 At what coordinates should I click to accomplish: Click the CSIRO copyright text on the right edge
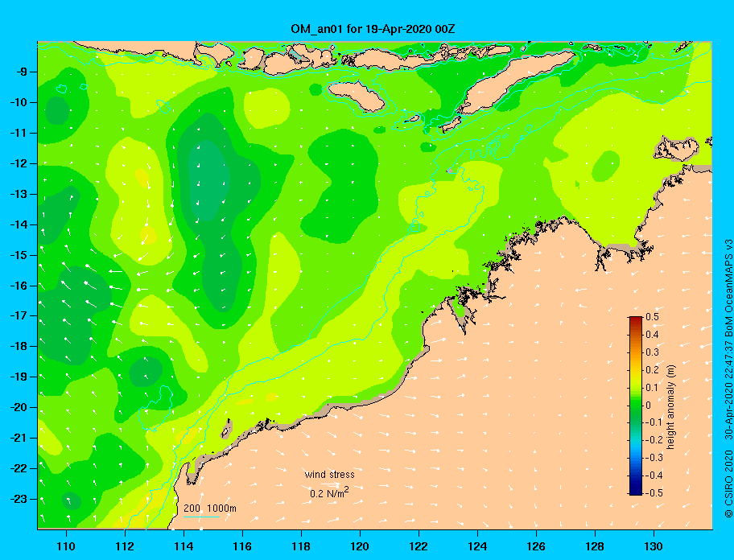coord(728,379)
